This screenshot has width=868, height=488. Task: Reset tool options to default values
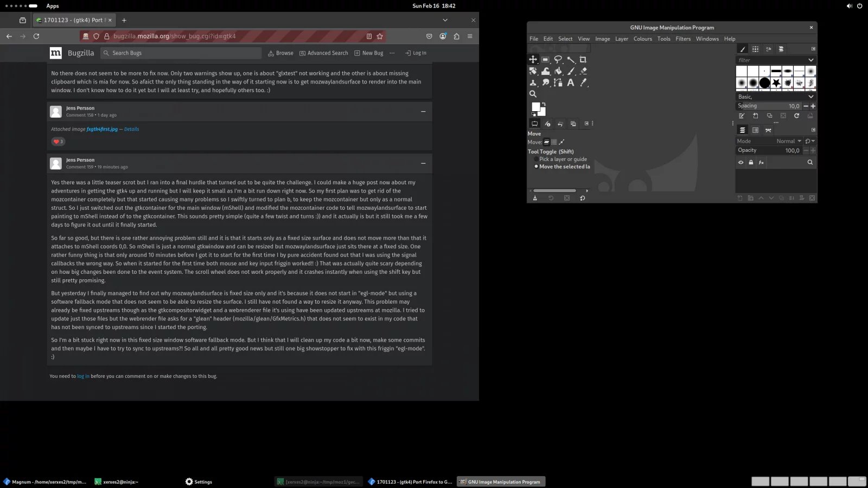coord(582,198)
